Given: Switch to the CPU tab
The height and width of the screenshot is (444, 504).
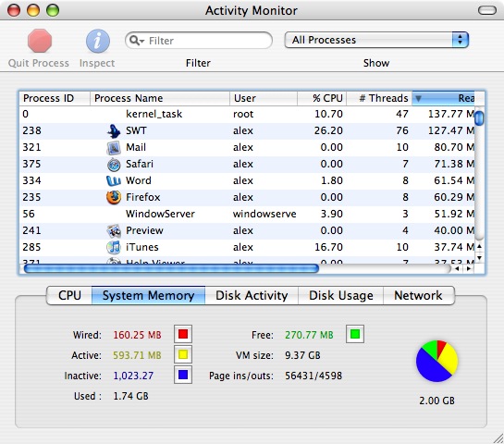Looking at the screenshot, I should [x=69, y=295].
